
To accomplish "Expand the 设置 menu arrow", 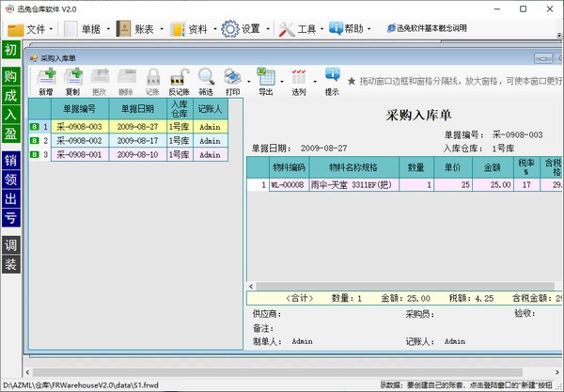I will (268, 29).
